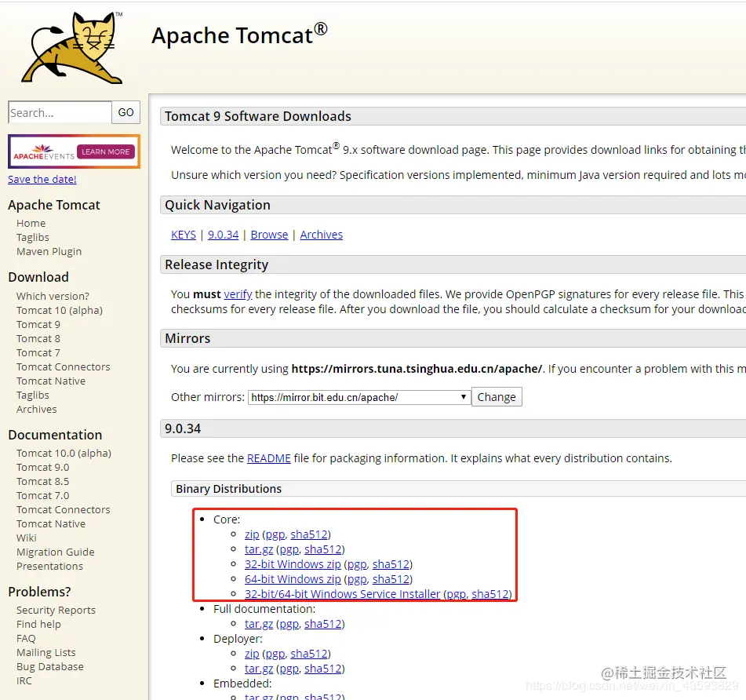746x700 pixels.
Task: Open Taglibs under Apache Tomcat section
Action: click(32, 238)
